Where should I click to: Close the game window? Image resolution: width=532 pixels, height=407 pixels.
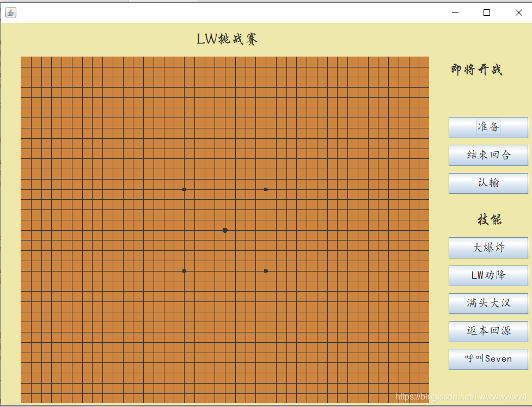click(518, 13)
